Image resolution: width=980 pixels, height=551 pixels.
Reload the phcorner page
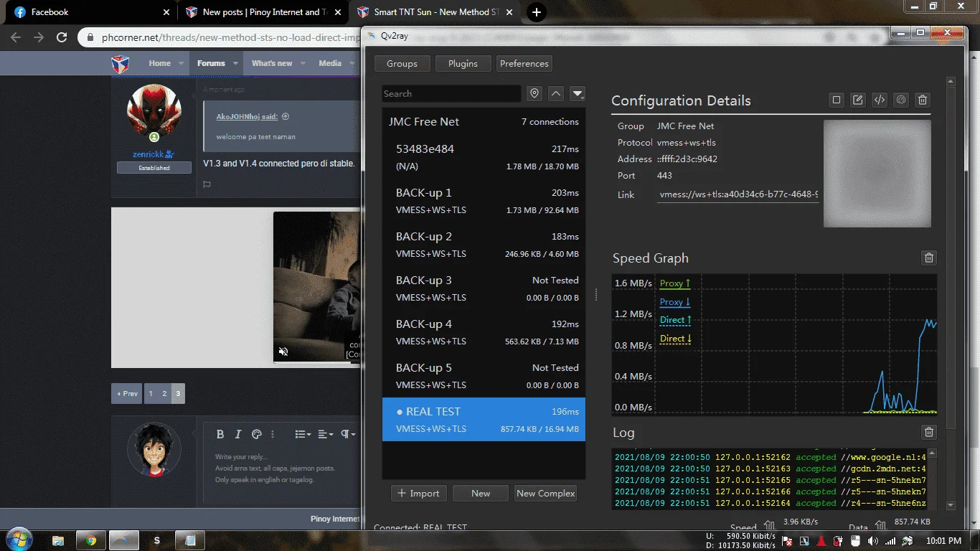pyautogui.click(x=62, y=37)
